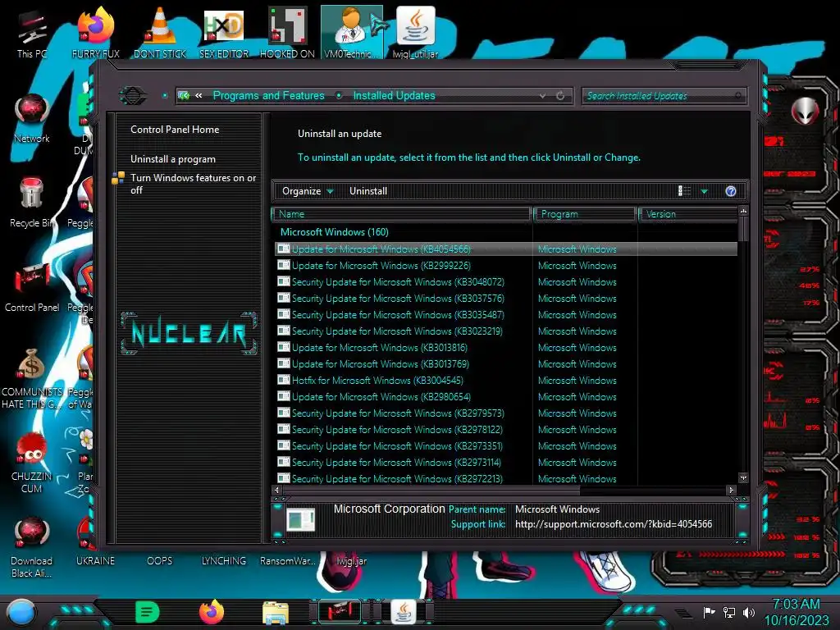The width and height of the screenshot is (840, 630).
Task: Select Update for Microsoft Windows (KB3013769)
Action: coord(506,364)
